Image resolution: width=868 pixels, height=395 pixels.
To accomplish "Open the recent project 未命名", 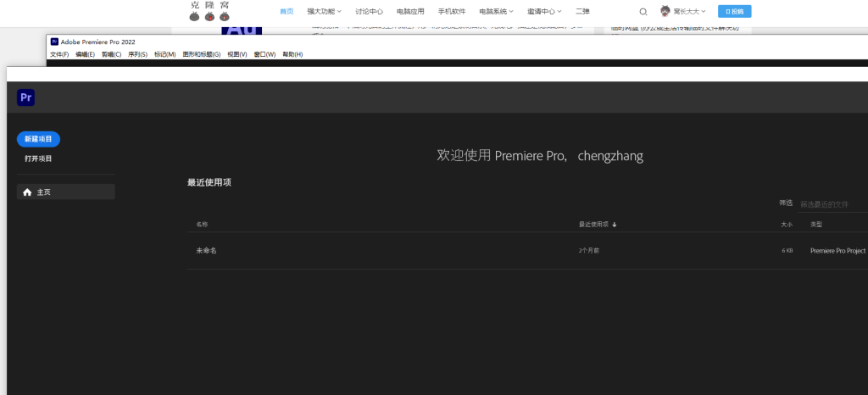I will click(207, 251).
